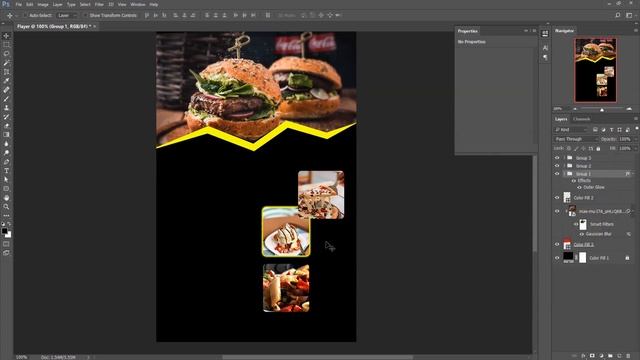The width and height of the screenshot is (640, 360).
Task: Open the Layers panel options menu
Action: [x=636, y=119]
